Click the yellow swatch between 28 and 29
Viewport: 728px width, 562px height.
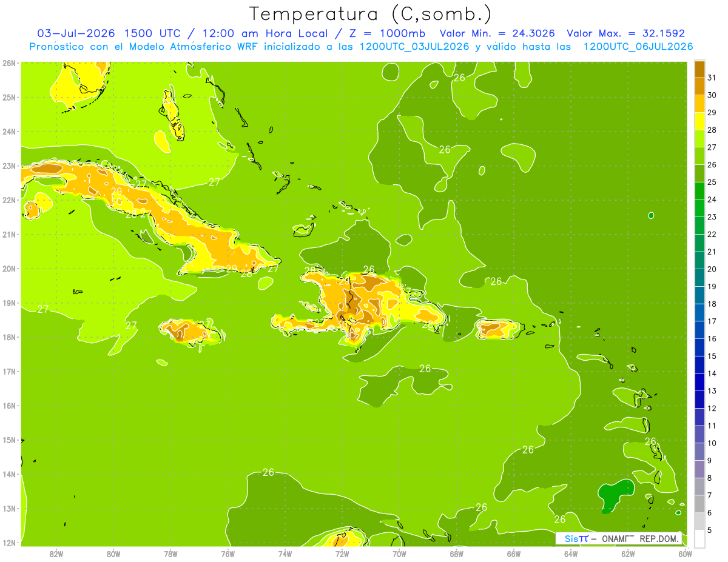tap(699, 121)
